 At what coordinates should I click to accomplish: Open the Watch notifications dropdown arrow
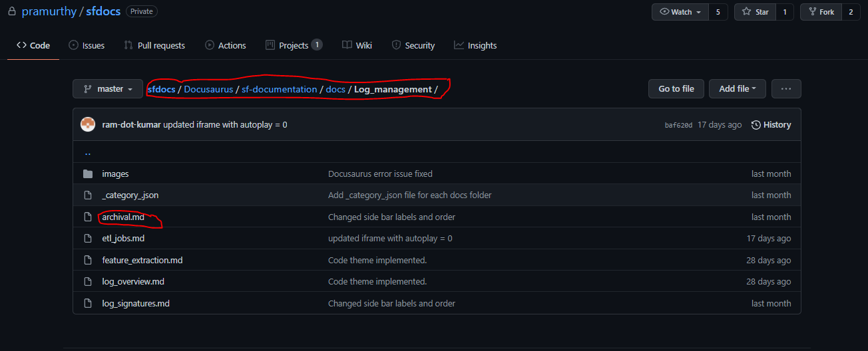tap(698, 12)
